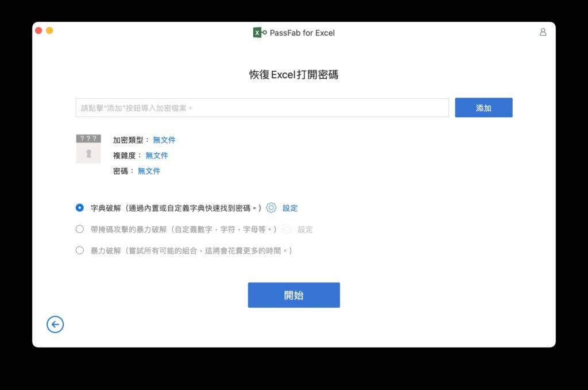
Task: Click the grayed mask attack gear icon
Action: click(x=287, y=229)
